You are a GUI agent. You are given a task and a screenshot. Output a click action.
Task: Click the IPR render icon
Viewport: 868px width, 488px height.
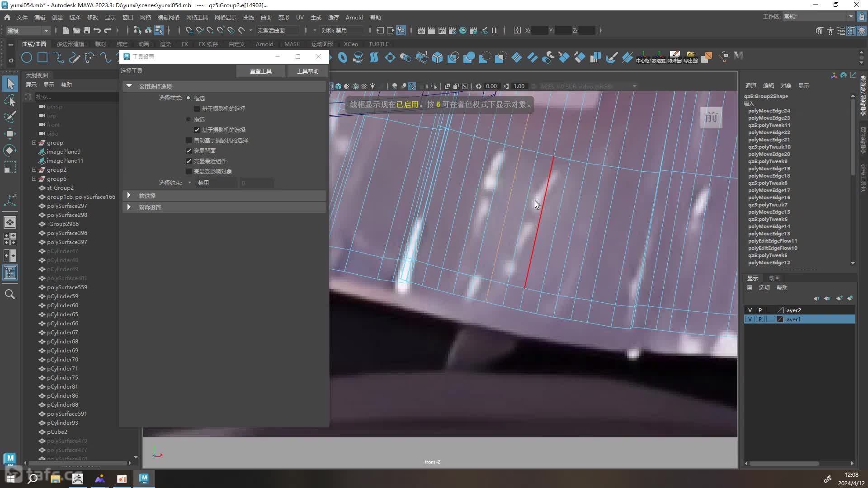tap(442, 30)
